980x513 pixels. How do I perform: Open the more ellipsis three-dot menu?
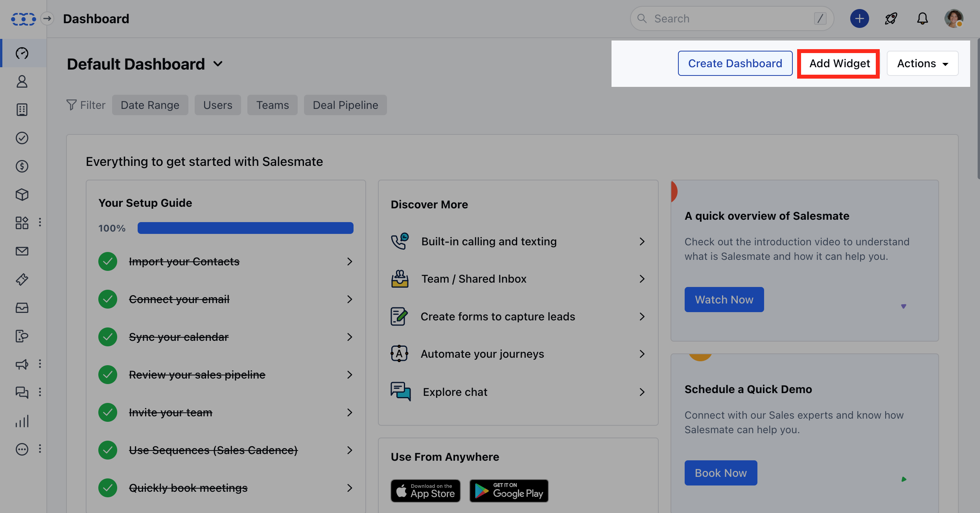coord(40,449)
